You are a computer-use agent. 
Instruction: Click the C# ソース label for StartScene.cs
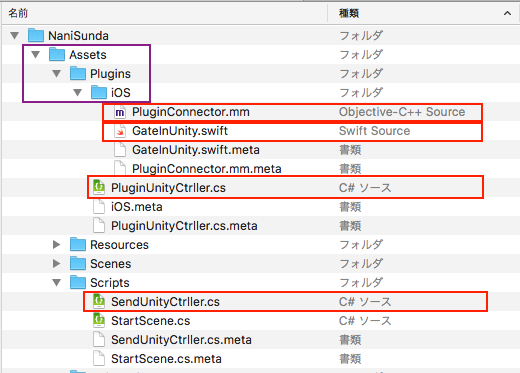pos(365,321)
